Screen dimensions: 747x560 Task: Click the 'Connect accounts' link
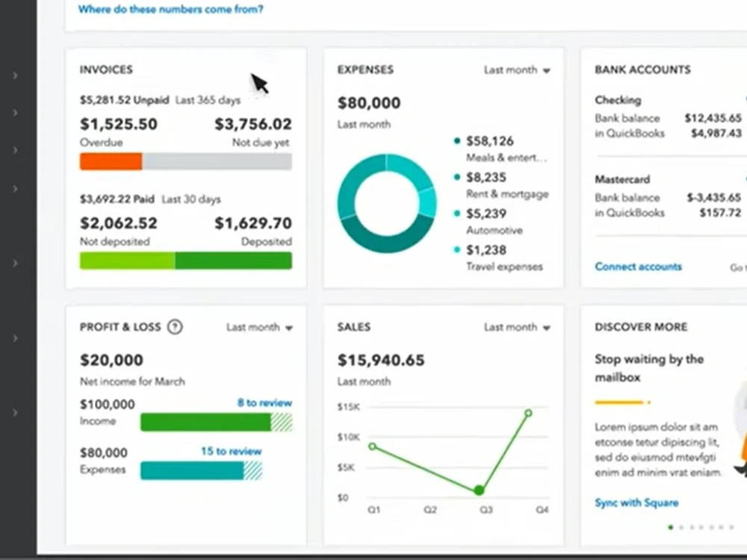coord(638,267)
